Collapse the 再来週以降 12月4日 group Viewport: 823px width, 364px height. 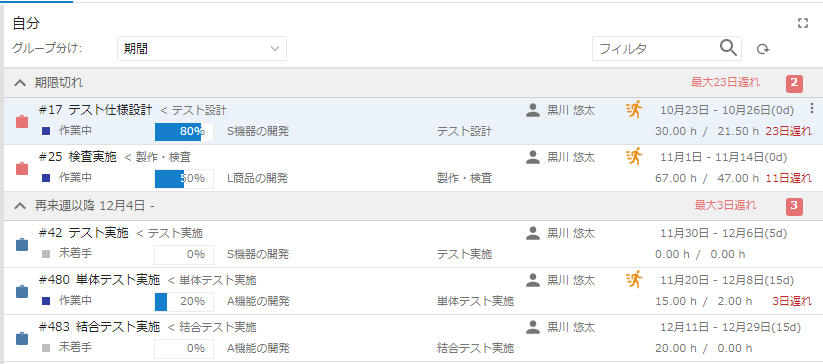(x=20, y=206)
